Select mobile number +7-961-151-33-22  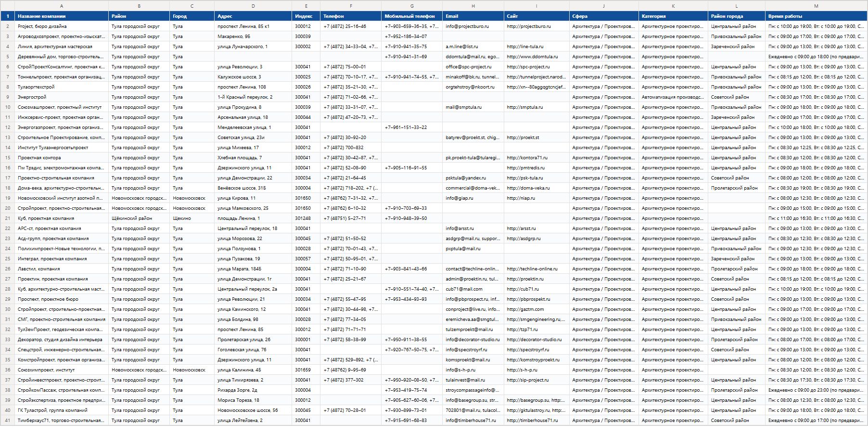click(x=412, y=128)
